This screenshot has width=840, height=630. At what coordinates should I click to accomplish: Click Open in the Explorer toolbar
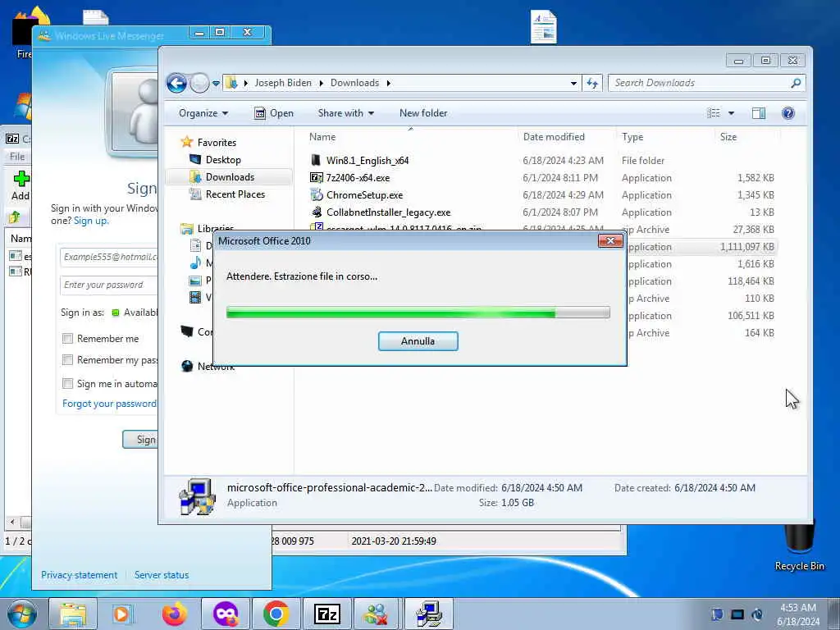tap(274, 113)
